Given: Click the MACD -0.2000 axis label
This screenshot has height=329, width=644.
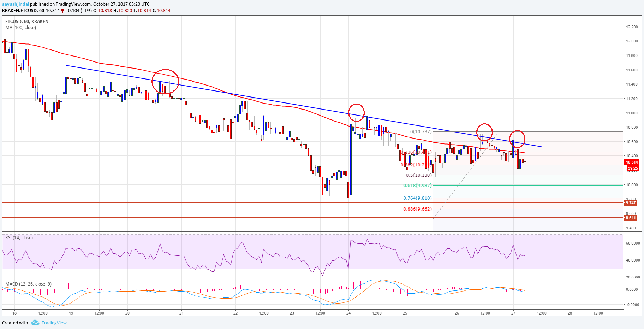Looking at the screenshot, I should tap(632, 305).
